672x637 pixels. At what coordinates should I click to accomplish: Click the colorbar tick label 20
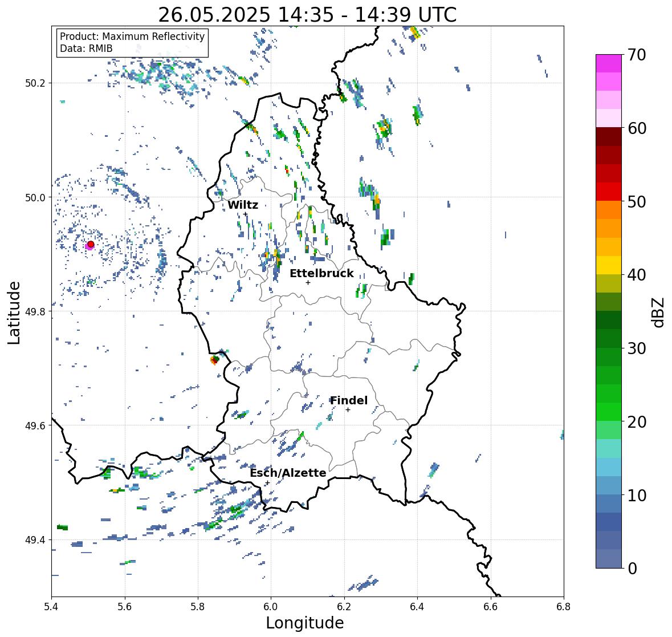637,422
